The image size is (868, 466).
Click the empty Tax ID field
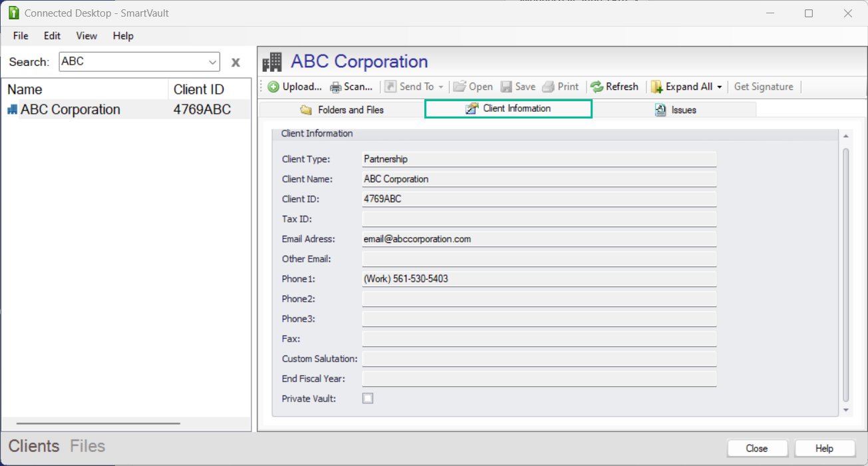539,219
